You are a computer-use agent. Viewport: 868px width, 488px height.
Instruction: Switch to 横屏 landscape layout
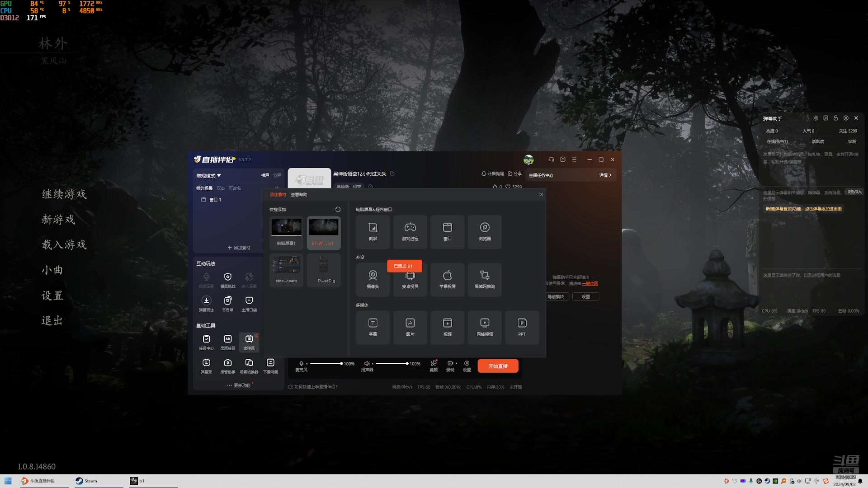[x=265, y=175]
